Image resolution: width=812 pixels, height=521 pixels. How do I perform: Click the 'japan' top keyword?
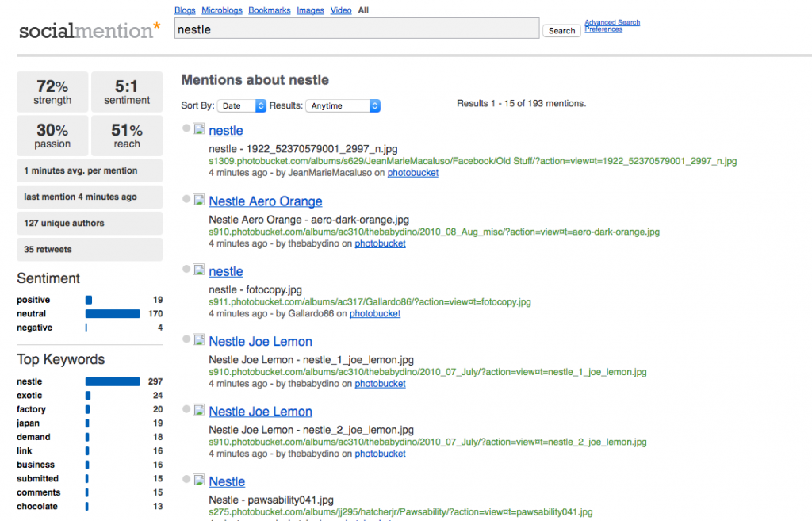28,423
